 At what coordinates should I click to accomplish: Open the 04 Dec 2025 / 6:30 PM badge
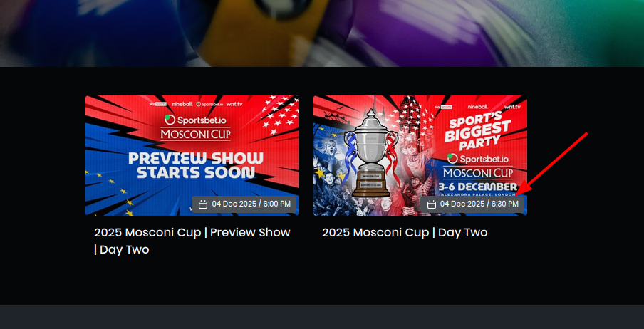click(472, 204)
